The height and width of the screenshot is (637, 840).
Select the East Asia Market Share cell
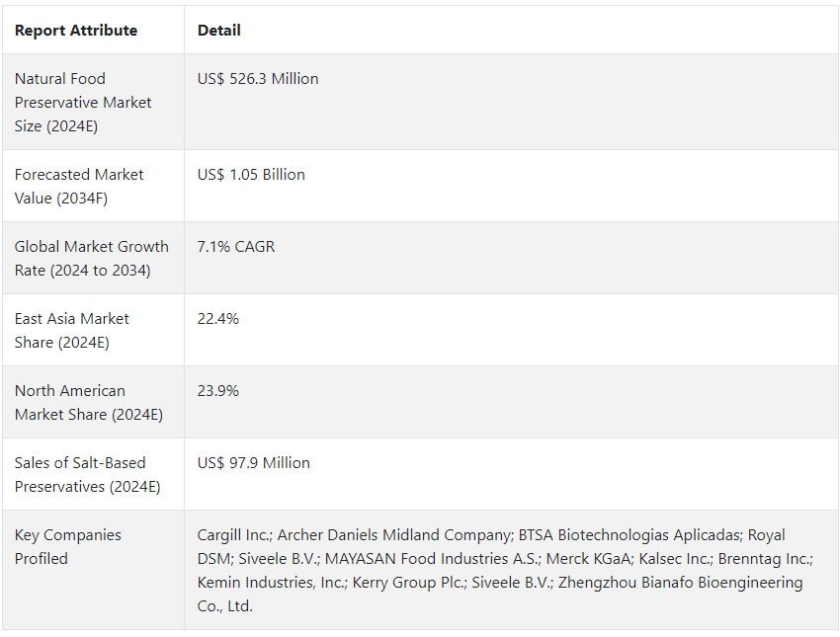[x=93, y=330]
